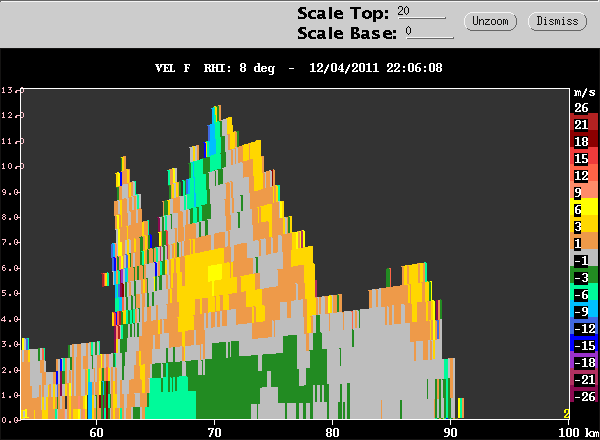This screenshot has height=440, width=600.
Task: Click the green -3 m/s legend swatch
Action: 581,277
